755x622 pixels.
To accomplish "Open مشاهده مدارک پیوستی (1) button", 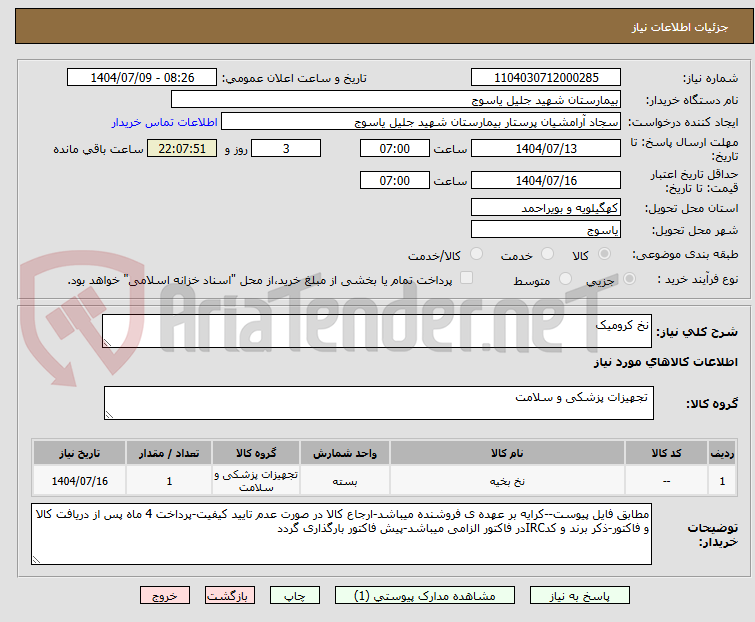I will click(425, 596).
